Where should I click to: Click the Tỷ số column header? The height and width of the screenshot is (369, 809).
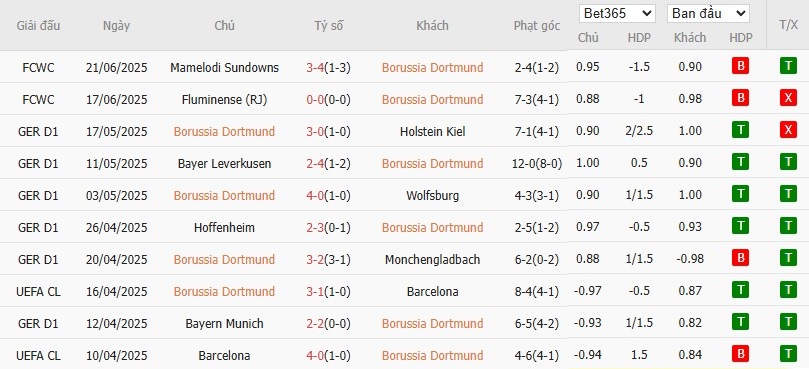click(x=329, y=25)
